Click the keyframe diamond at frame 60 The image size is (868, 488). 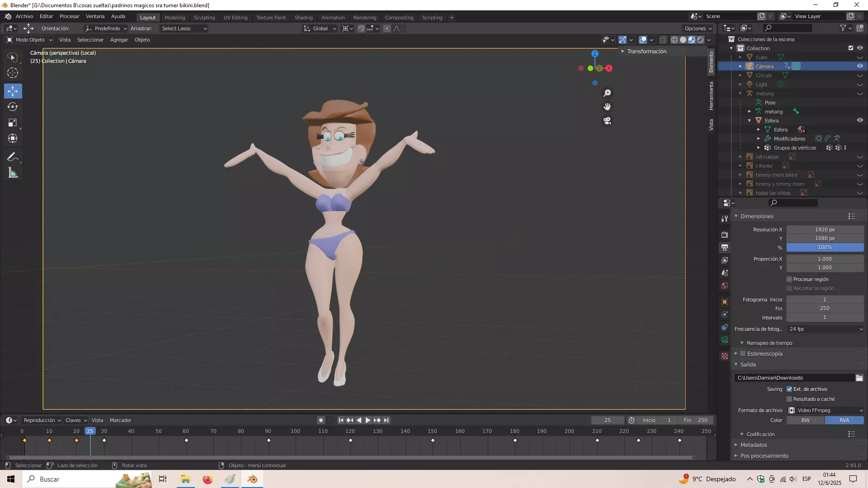pos(186,441)
